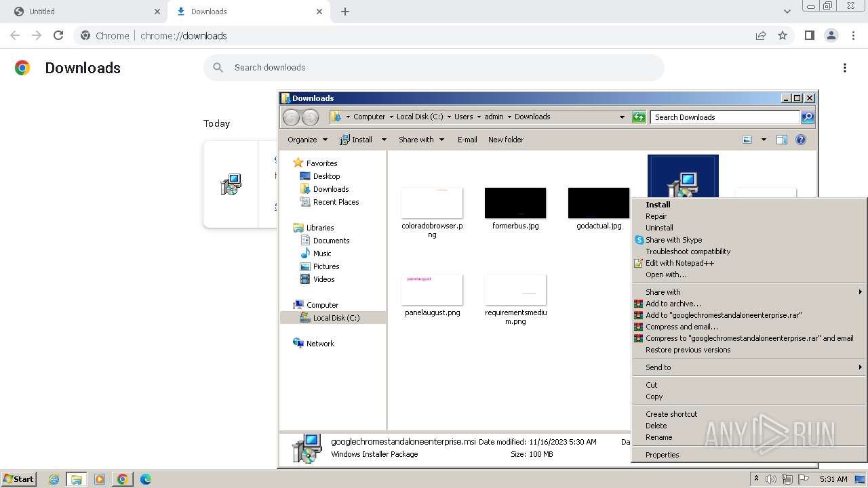
Task: Type in Search Downloads box in Explorer
Action: (725, 117)
